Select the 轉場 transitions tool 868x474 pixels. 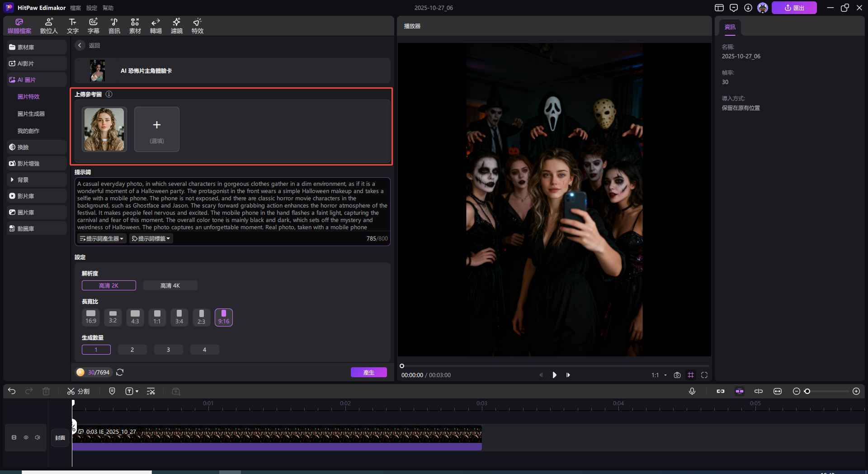pyautogui.click(x=156, y=26)
